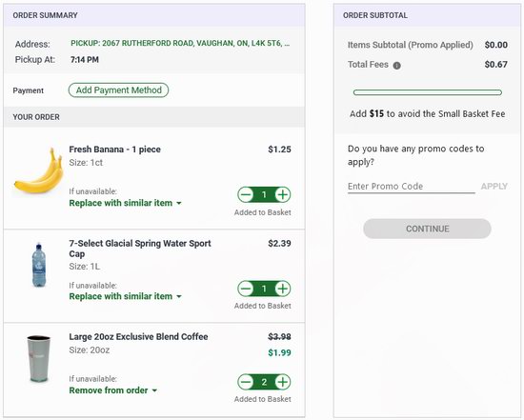The width and height of the screenshot is (524, 420).
Task: Open banana's Replace with similar item dropdown
Action: tap(126, 203)
